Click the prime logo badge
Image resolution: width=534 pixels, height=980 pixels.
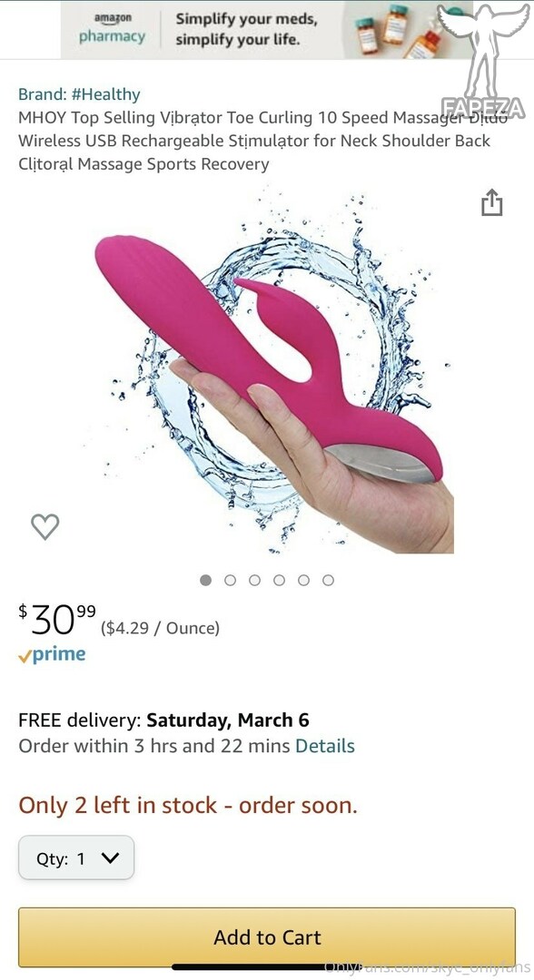click(52, 654)
